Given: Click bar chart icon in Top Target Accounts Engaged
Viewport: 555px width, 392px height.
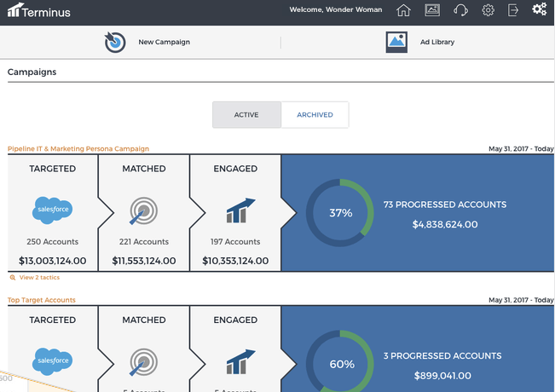Looking at the screenshot, I should 240,362.
